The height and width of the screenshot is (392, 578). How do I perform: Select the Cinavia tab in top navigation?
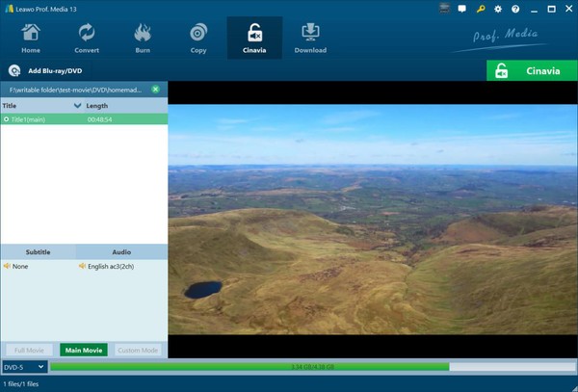click(254, 38)
